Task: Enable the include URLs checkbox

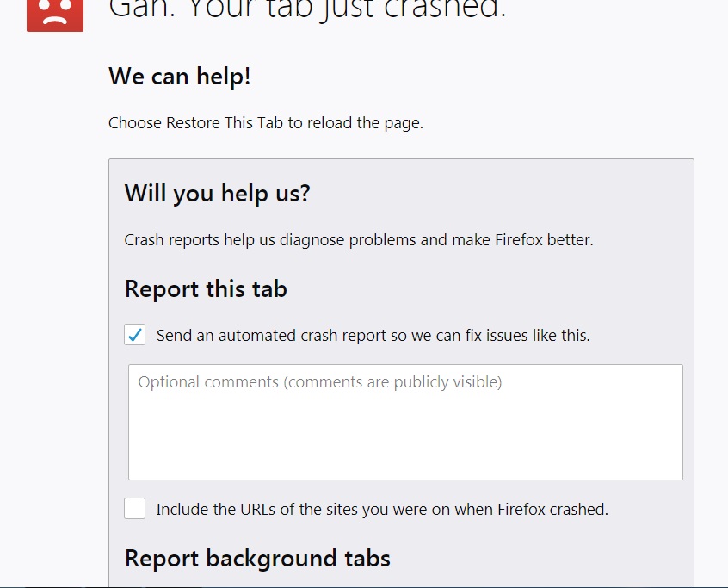Action: (x=135, y=509)
